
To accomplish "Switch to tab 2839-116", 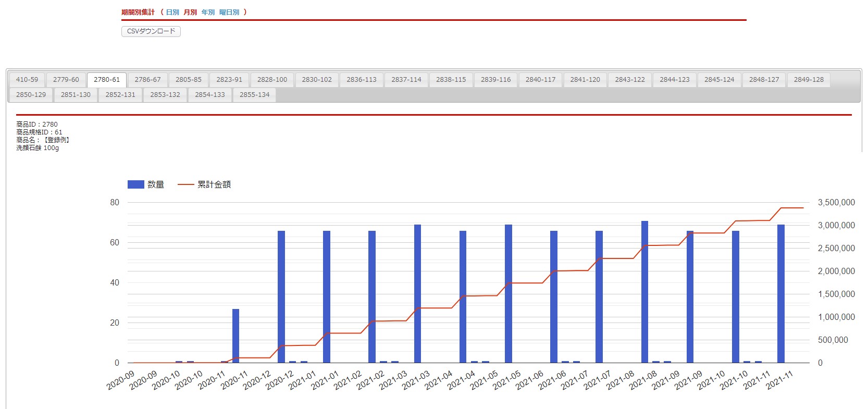I will click(x=495, y=80).
